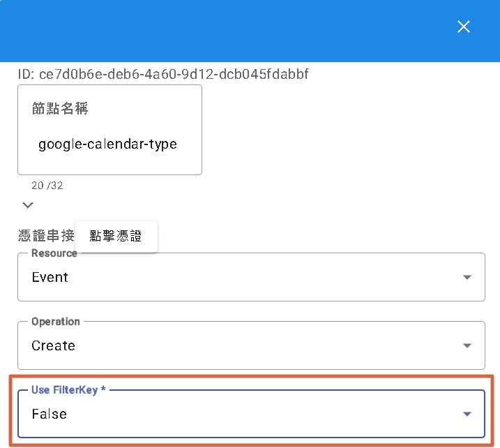
Task: Click the Operation field label
Action: click(56, 322)
